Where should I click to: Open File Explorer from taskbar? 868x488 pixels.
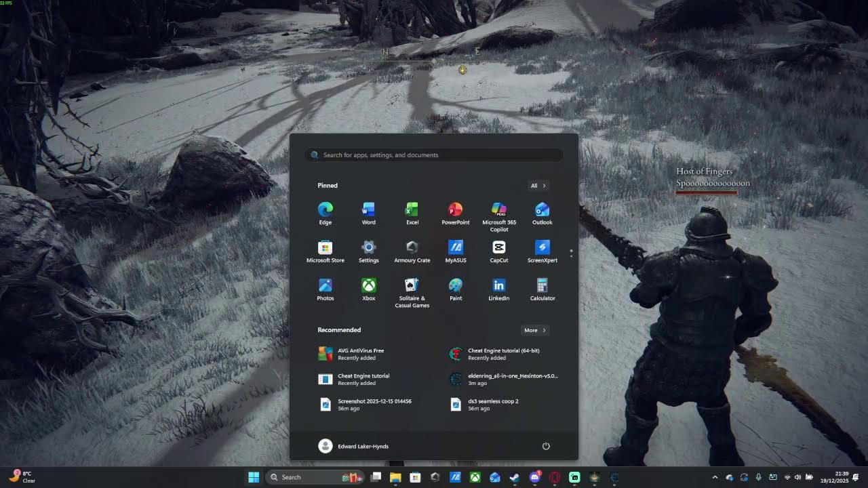pos(395,477)
